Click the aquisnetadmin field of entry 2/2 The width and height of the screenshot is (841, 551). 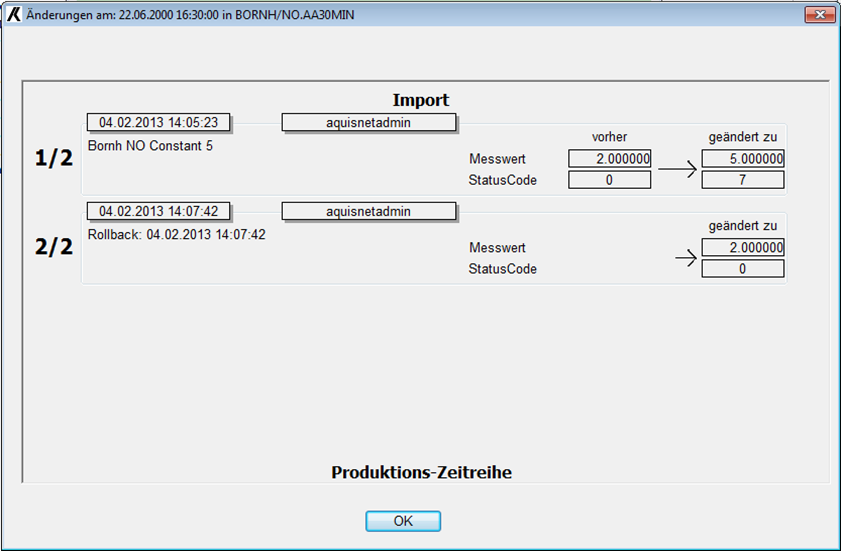pos(368,211)
